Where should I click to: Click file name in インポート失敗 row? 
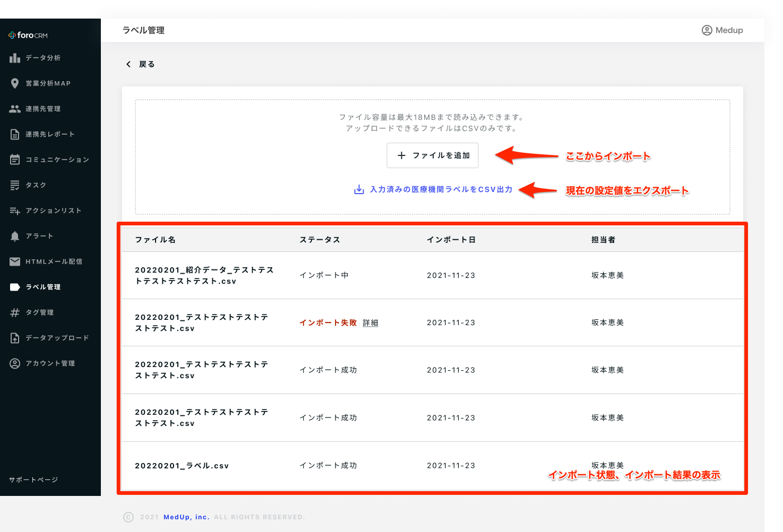[x=202, y=322]
